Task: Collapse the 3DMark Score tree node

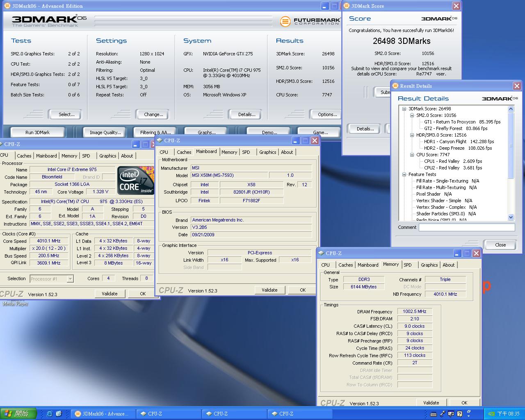Action: 404,109
